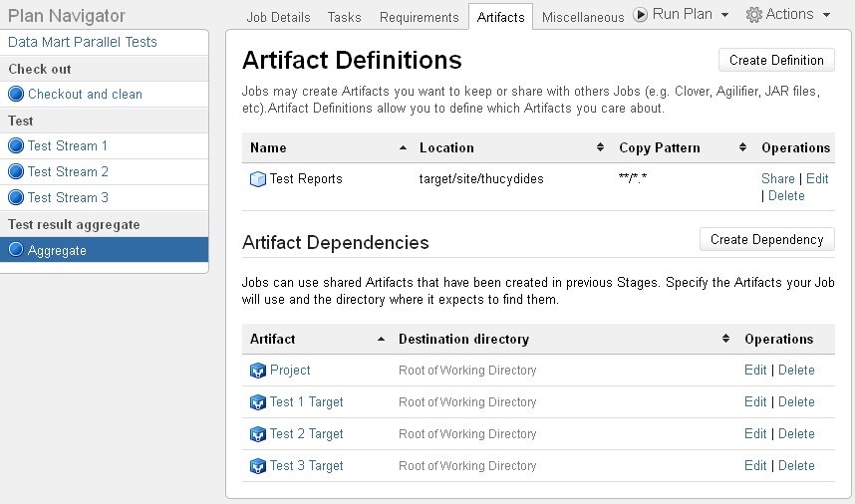
Task: Sort by Copy Pattern column arrows
Action: [742, 147]
